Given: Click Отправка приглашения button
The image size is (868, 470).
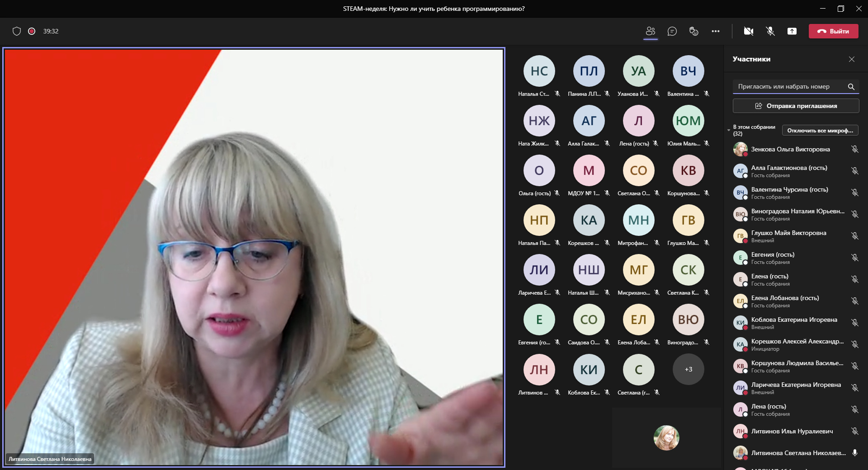Looking at the screenshot, I should click(x=796, y=106).
